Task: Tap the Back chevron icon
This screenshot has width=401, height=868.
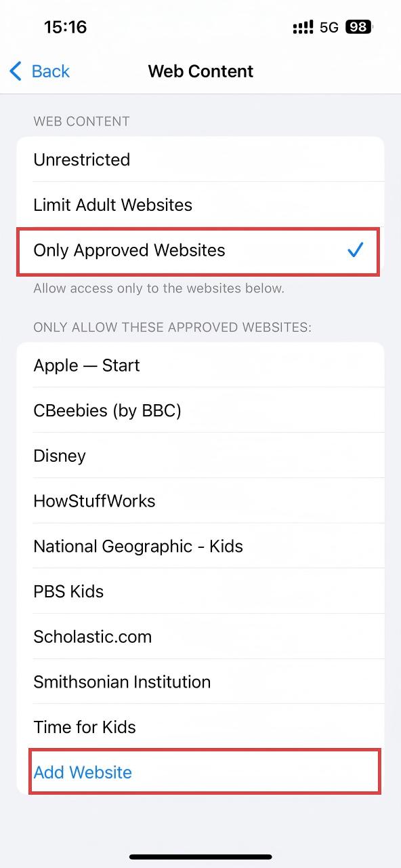Action: (x=14, y=71)
